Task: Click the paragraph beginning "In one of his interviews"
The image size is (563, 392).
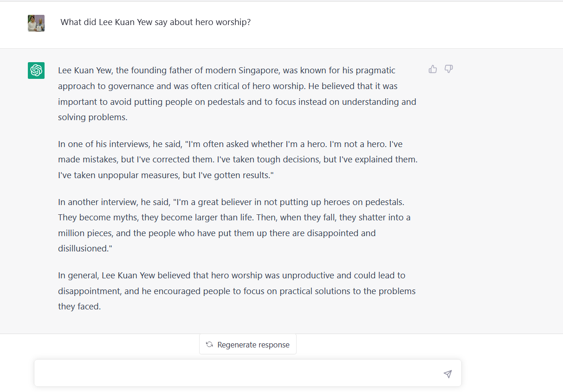Action: pos(238,160)
